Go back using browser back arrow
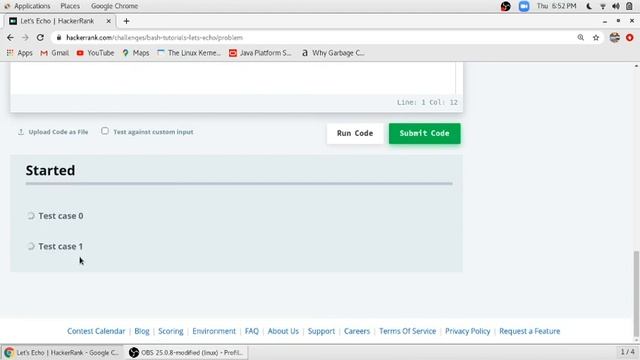The width and height of the screenshot is (640, 360). pos(10,38)
